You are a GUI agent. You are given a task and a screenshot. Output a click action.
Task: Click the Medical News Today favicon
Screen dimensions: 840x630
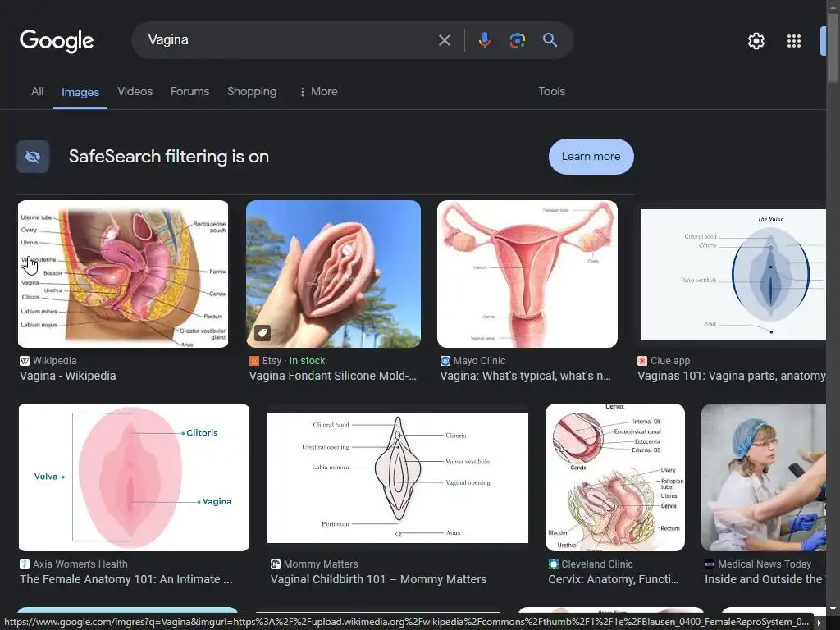(710, 564)
